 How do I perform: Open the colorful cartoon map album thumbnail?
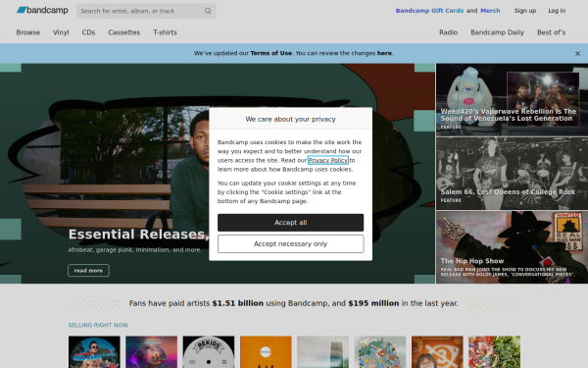coord(380,352)
